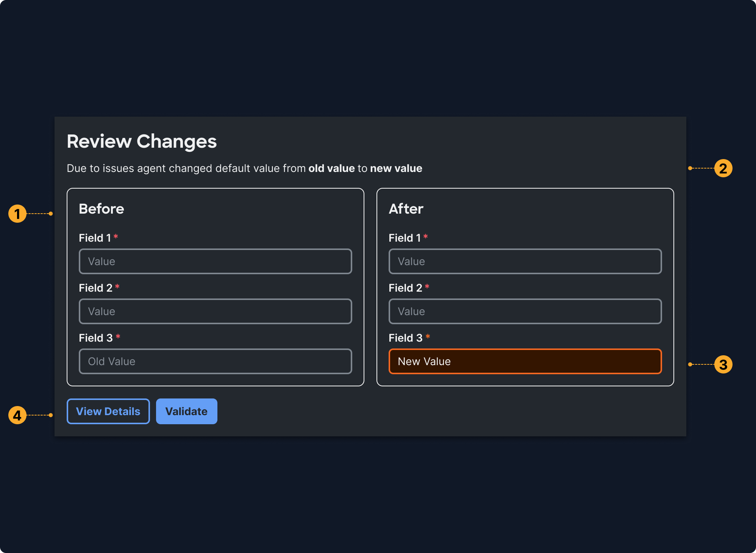Click the bold 'old value' text
The width and height of the screenshot is (756, 553).
click(331, 168)
